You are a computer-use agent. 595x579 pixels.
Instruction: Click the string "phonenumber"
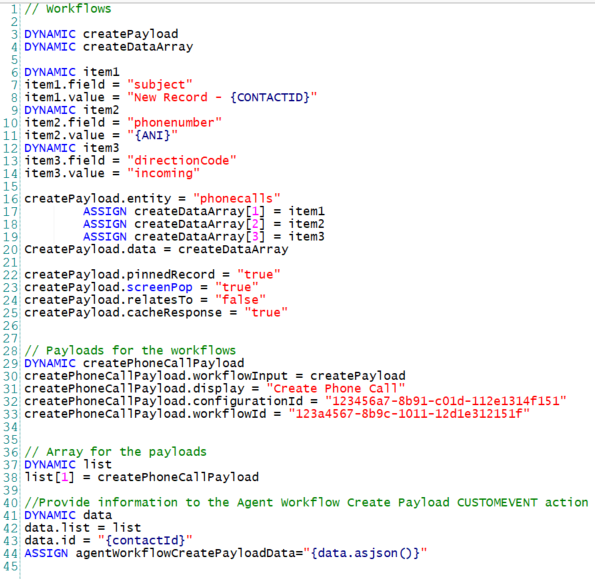(x=174, y=123)
